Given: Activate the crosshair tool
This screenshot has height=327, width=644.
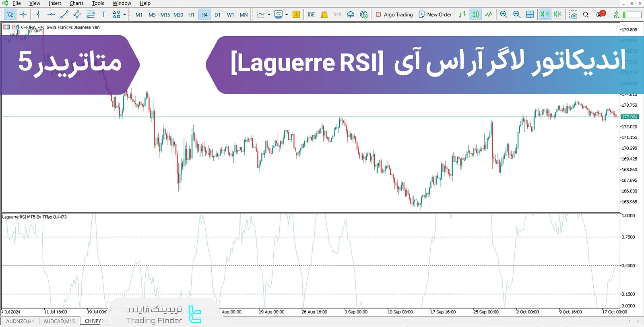Looking at the screenshot, I should pos(23,14).
